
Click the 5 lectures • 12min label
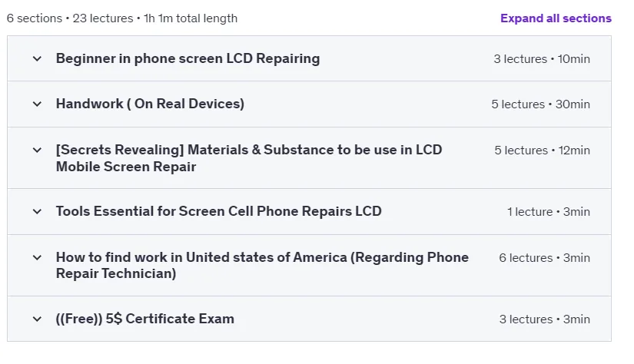pyautogui.click(x=543, y=151)
